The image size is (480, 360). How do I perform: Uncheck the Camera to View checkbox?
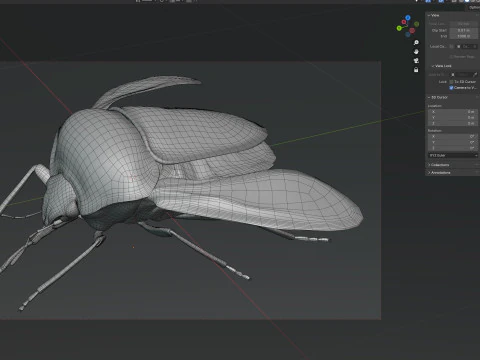[x=451, y=88]
